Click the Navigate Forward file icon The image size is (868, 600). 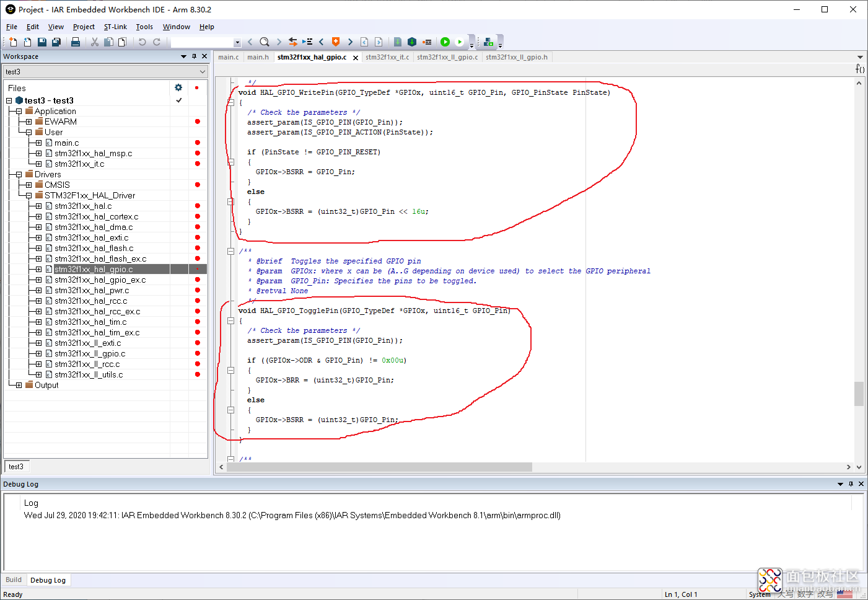coord(379,42)
